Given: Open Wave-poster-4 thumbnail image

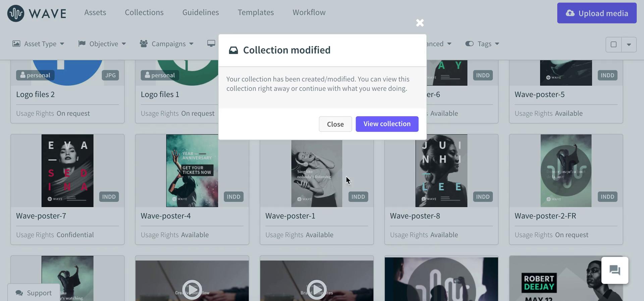Looking at the screenshot, I should point(192,171).
